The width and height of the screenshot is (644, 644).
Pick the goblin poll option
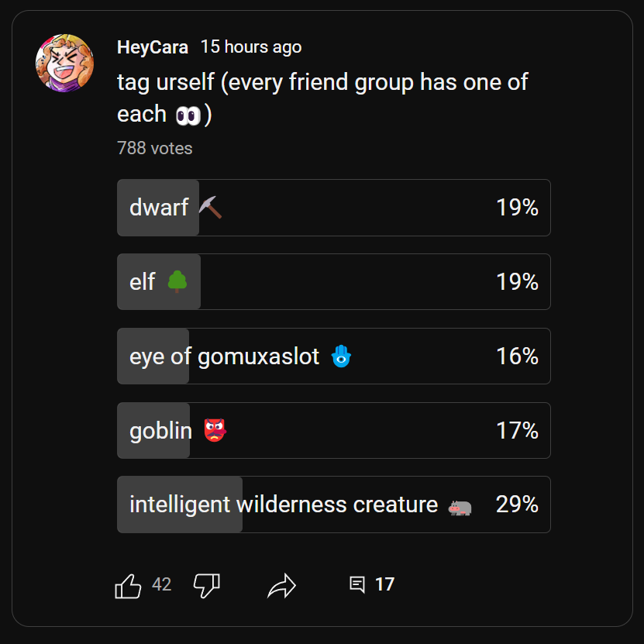click(x=333, y=430)
